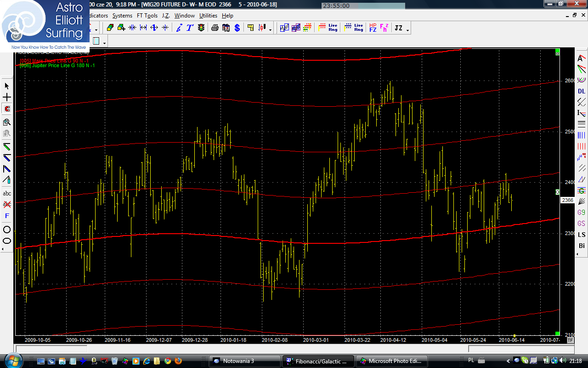The height and width of the screenshot is (368, 588).
Task: Select the arrow pointer tool
Action: tap(7, 86)
